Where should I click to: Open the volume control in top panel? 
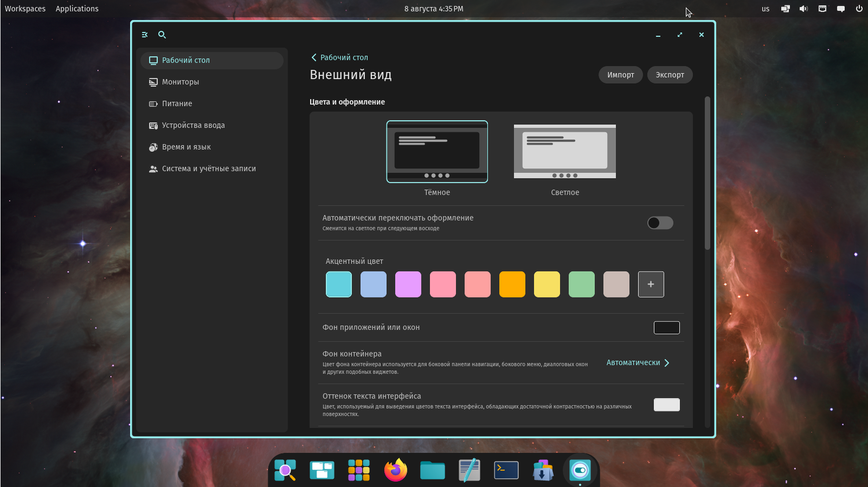(804, 9)
